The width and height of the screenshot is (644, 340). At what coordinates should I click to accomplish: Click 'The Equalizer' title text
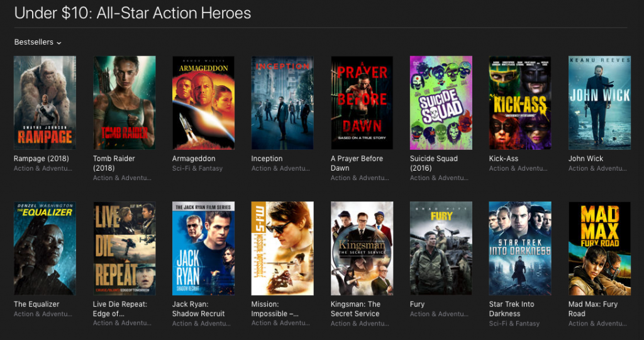36,304
